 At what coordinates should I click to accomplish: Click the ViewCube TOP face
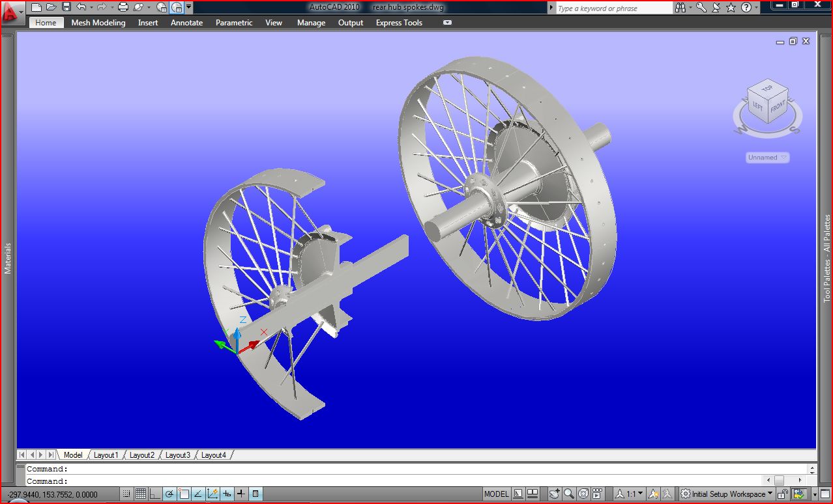tap(768, 88)
